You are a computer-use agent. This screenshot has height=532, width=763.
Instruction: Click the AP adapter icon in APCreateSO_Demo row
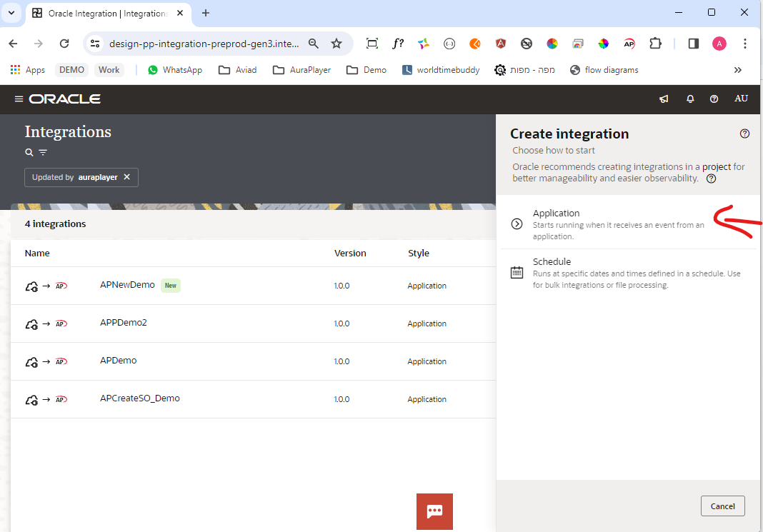point(61,400)
